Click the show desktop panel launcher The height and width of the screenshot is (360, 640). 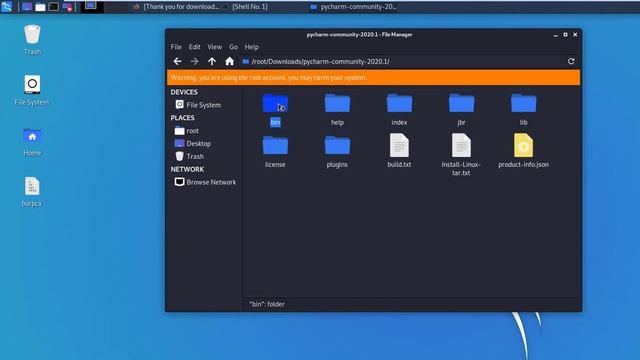pyautogui.click(x=27, y=7)
